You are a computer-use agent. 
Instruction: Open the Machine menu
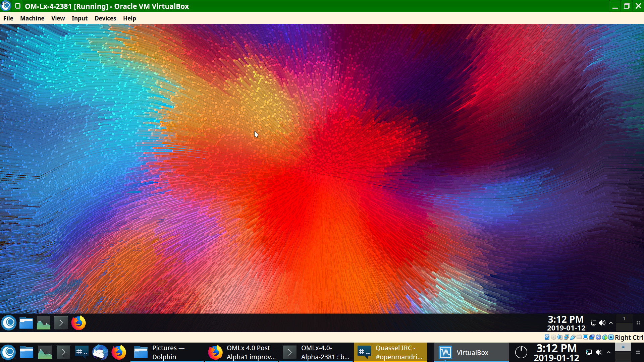coord(32,18)
